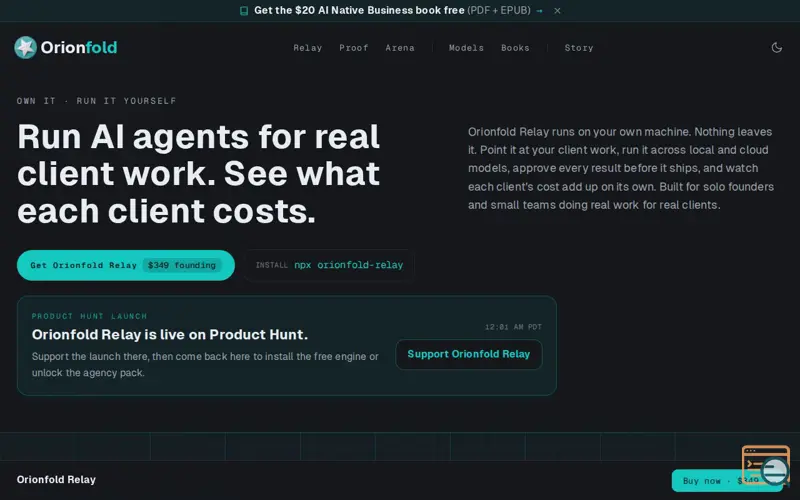This screenshot has width=800, height=500.
Task: Click the PRODUCT HUNT LAUNCH label
Action: [x=89, y=316]
